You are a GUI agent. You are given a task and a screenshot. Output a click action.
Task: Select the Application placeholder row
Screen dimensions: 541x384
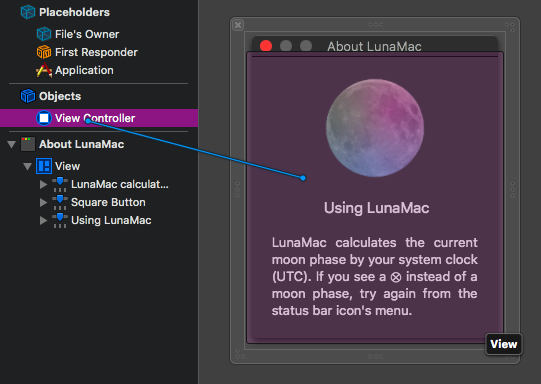tap(84, 70)
